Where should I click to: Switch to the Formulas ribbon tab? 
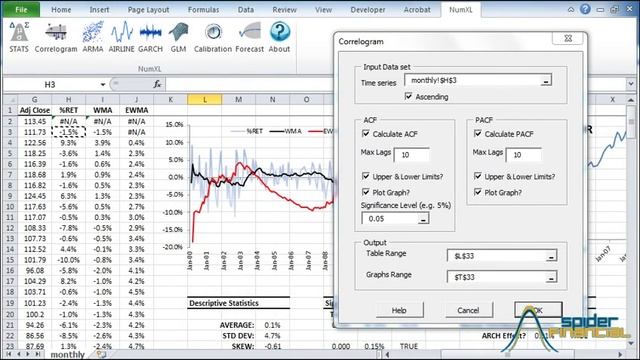click(203, 9)
